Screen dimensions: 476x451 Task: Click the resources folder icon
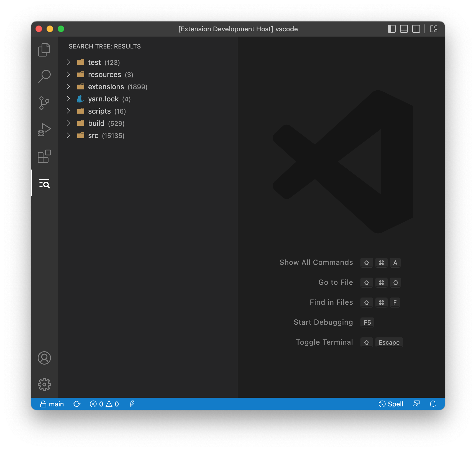(81, 74)
